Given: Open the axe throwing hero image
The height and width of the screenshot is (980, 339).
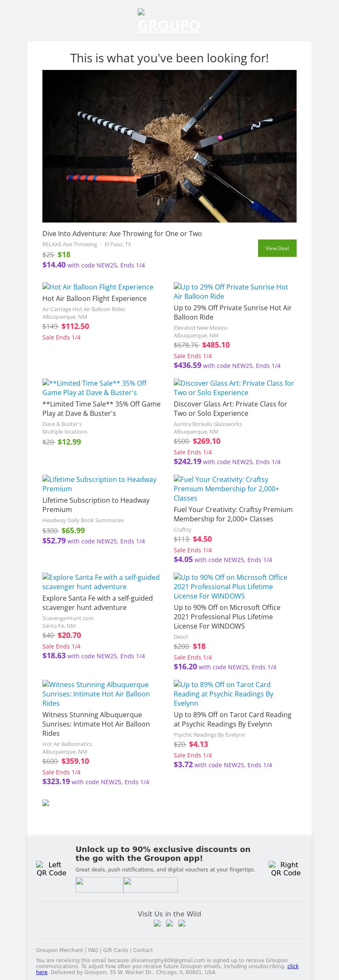Looking at the screenshot, I should pyautogui.click(x=169, y=146).
